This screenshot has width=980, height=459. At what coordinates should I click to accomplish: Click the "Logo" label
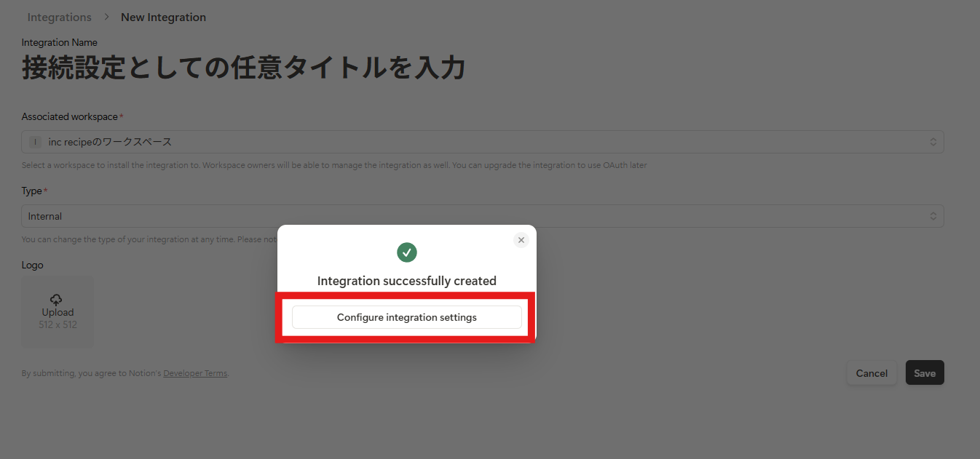(33, 265)
